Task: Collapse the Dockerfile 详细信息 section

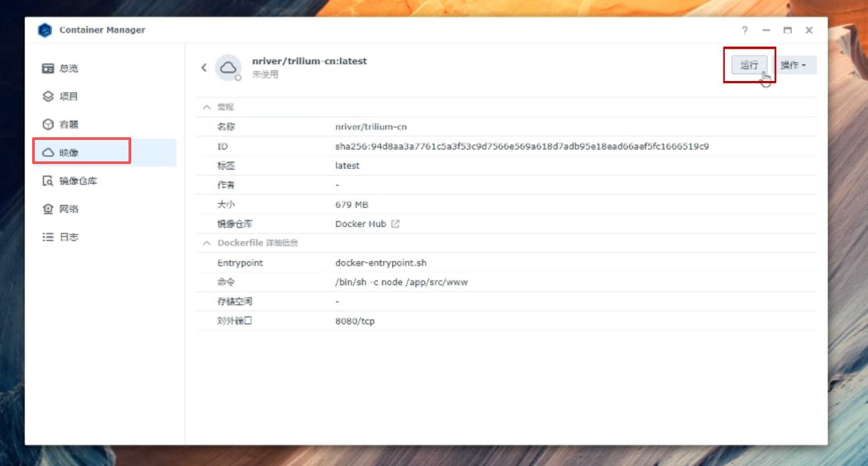Action: (207, 243)
